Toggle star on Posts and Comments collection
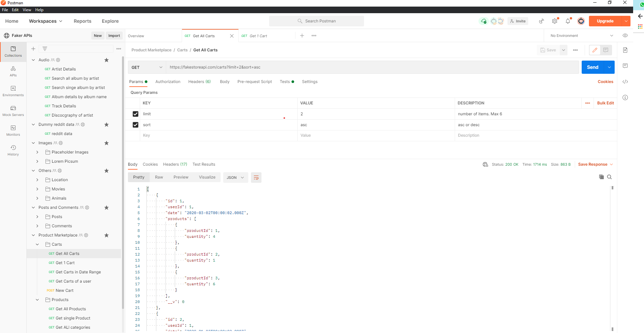644x333 pixels. tap(107, 208)
